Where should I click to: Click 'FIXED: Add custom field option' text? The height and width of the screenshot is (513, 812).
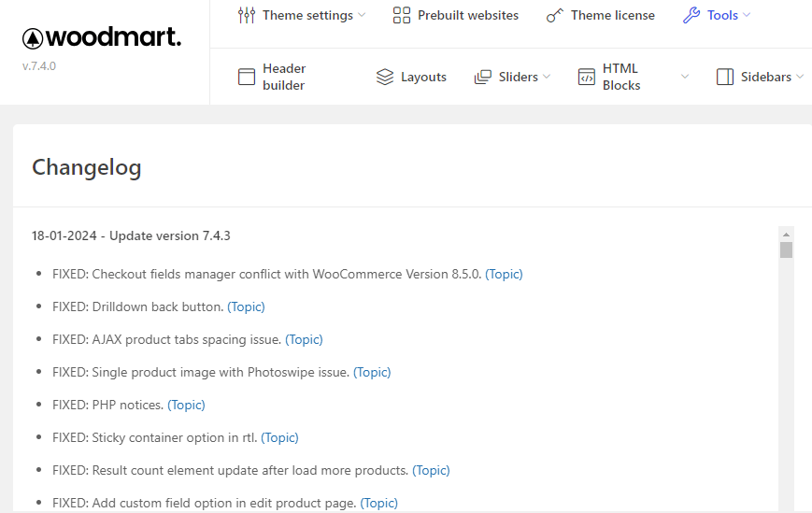205,503
